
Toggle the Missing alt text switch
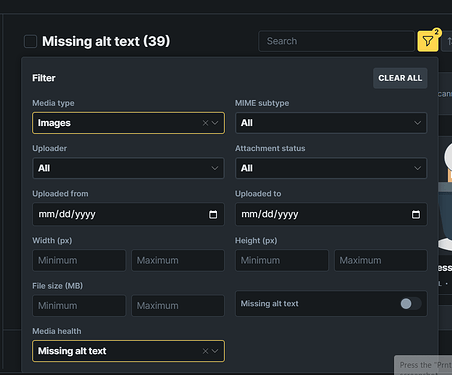tap(411, 304)
